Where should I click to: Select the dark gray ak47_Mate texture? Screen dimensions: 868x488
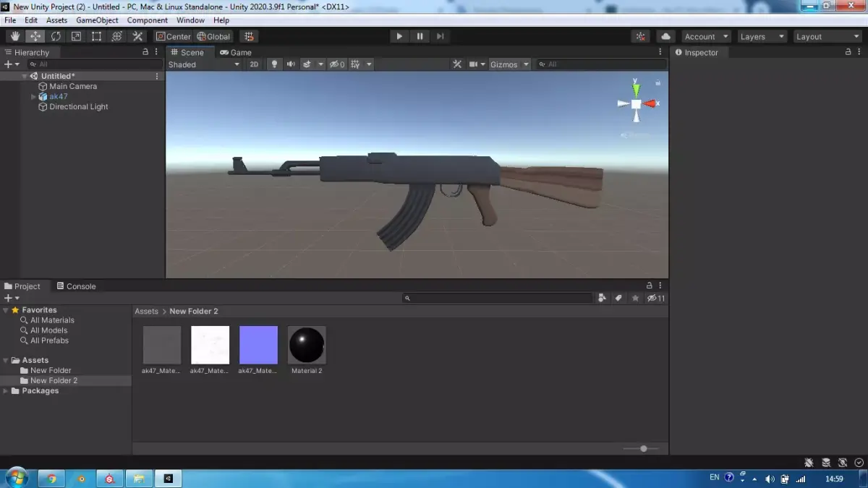162,350
